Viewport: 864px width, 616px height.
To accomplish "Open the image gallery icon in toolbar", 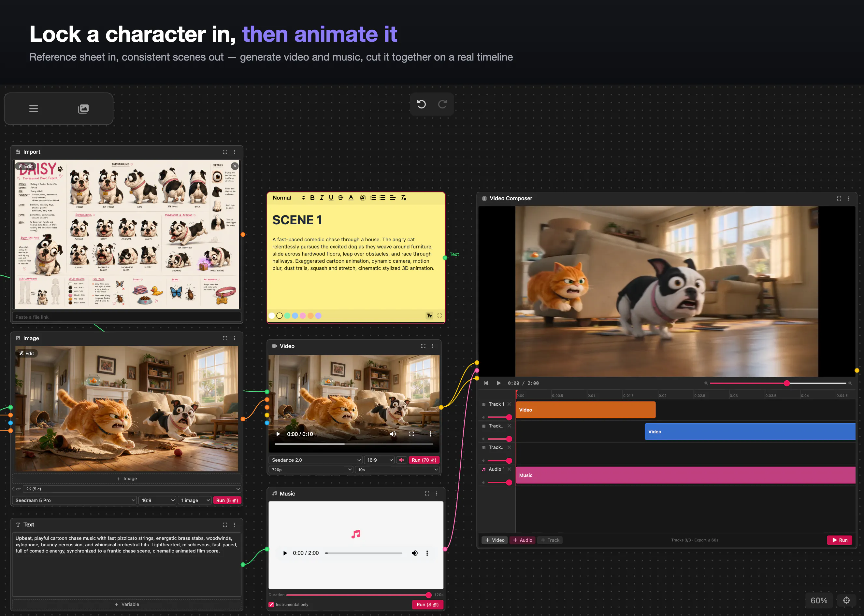I will (x=83, y=109).
